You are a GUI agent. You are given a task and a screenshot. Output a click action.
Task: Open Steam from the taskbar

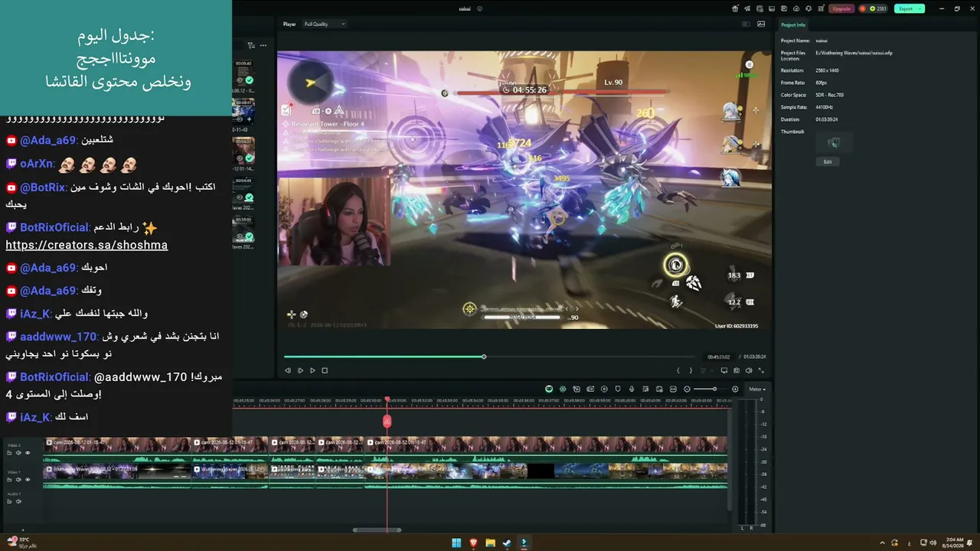click(507, 543)
